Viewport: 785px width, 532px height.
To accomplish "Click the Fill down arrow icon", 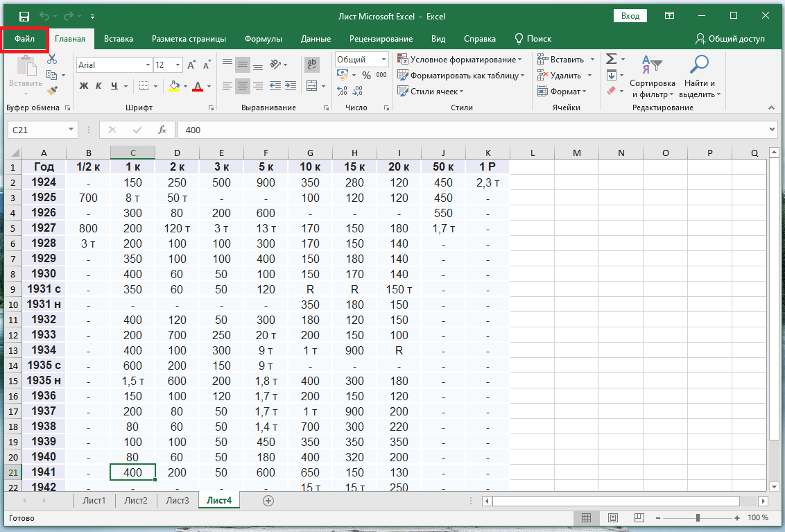I will click(x=611, y=75).
